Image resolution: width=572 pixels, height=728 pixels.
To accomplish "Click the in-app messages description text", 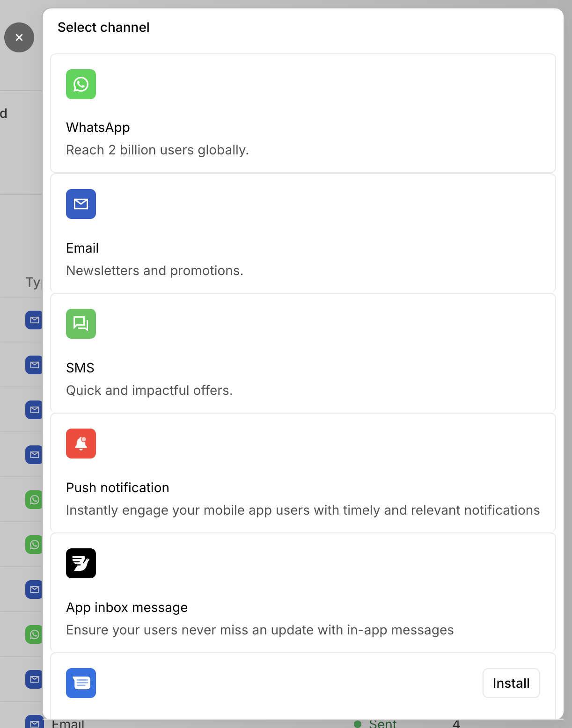I will [x=260, y=630].
